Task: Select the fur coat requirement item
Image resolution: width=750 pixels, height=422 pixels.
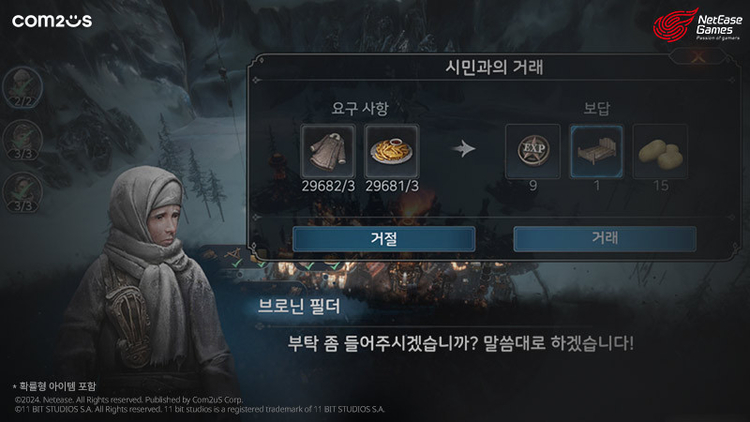Action: click(x=328, y=151)
